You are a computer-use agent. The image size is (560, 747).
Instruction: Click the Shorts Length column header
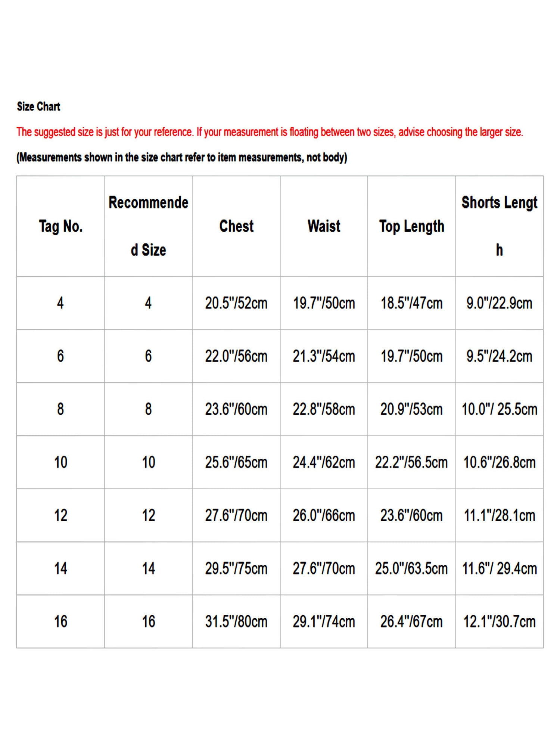point(500,226)
